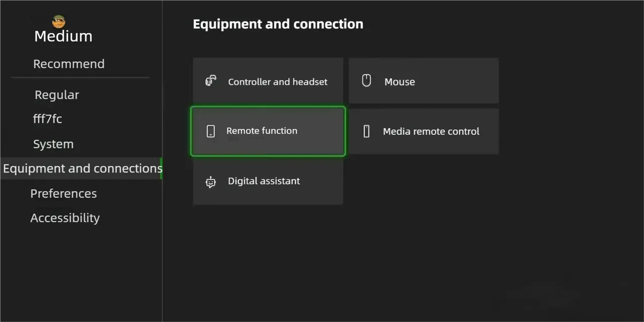Screen dimensions: 644x322
Task: Select the fff7fc sidebar item
Action: point(48,119)
